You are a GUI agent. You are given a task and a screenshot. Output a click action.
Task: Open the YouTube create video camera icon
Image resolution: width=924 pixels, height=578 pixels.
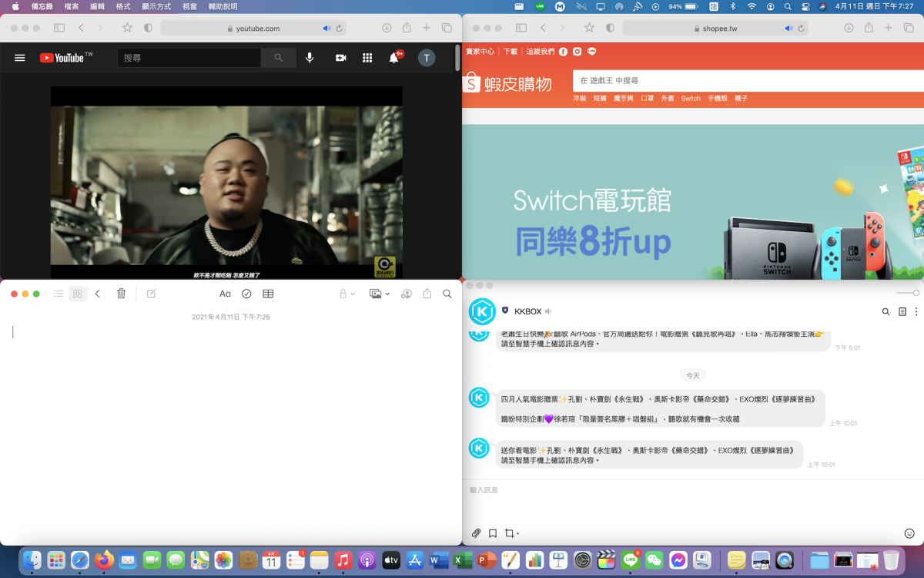coord(341,58)
